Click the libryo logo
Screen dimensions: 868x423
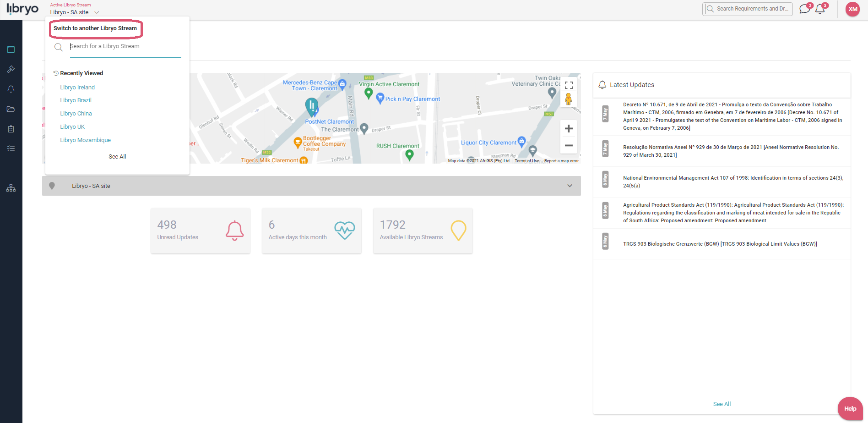point(22,9)
